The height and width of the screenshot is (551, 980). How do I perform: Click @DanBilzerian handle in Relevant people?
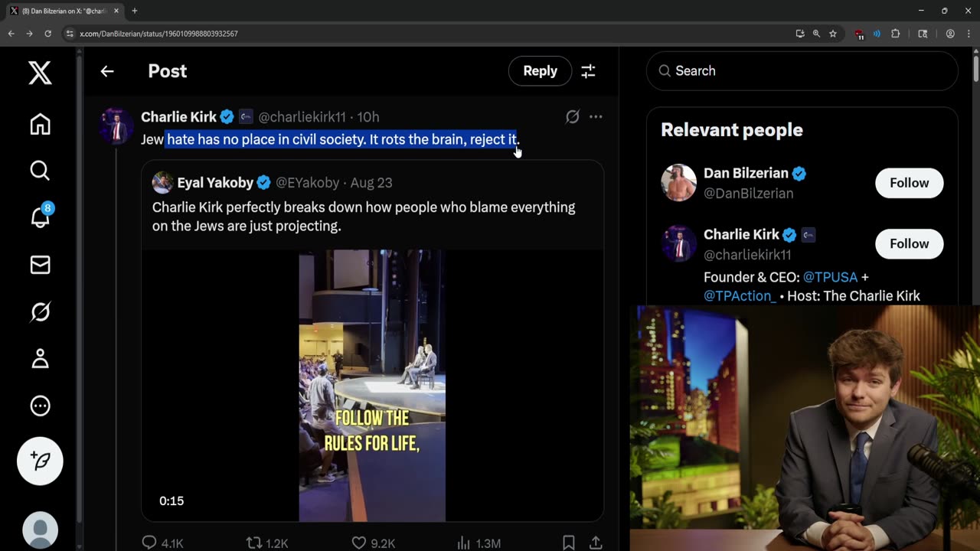(749, 194)
